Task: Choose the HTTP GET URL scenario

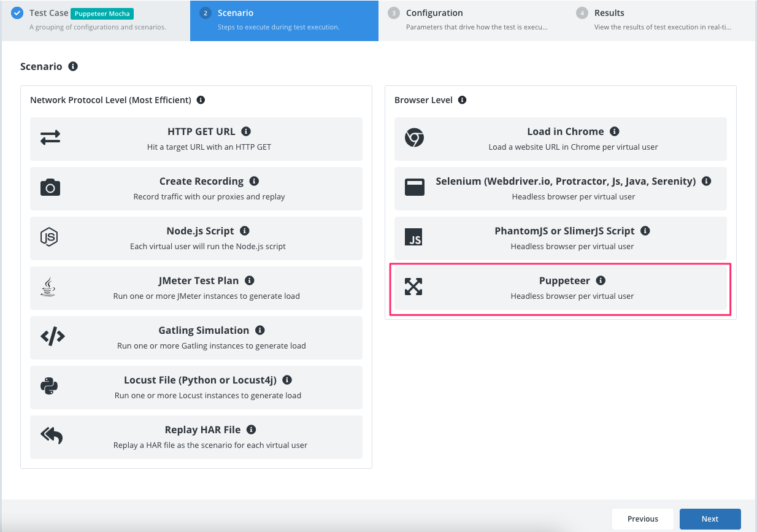Action: point(196,139)
